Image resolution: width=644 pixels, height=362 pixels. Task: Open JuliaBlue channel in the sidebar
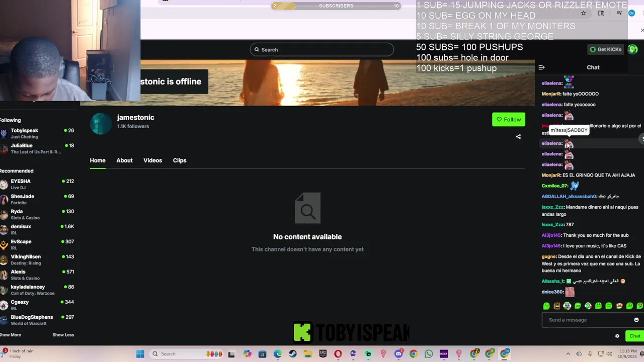tap(37, 148)
